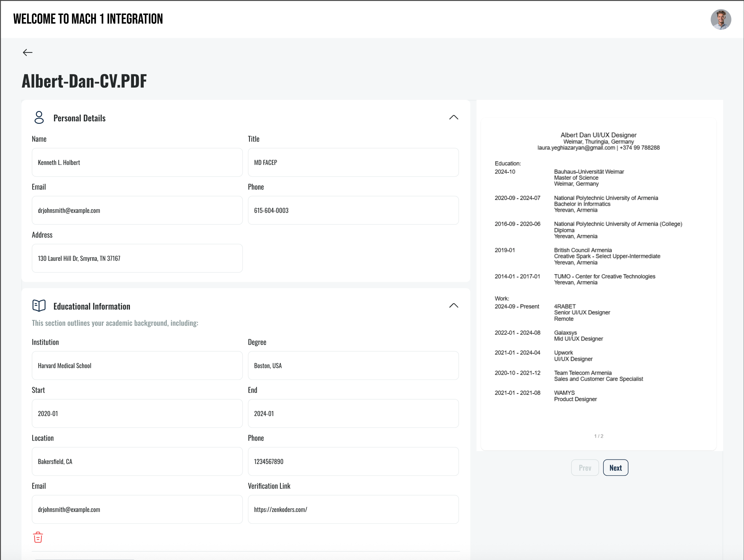Click the Title field showing MD FACEP
Screen dimensions: 744x560
[353, 162]
